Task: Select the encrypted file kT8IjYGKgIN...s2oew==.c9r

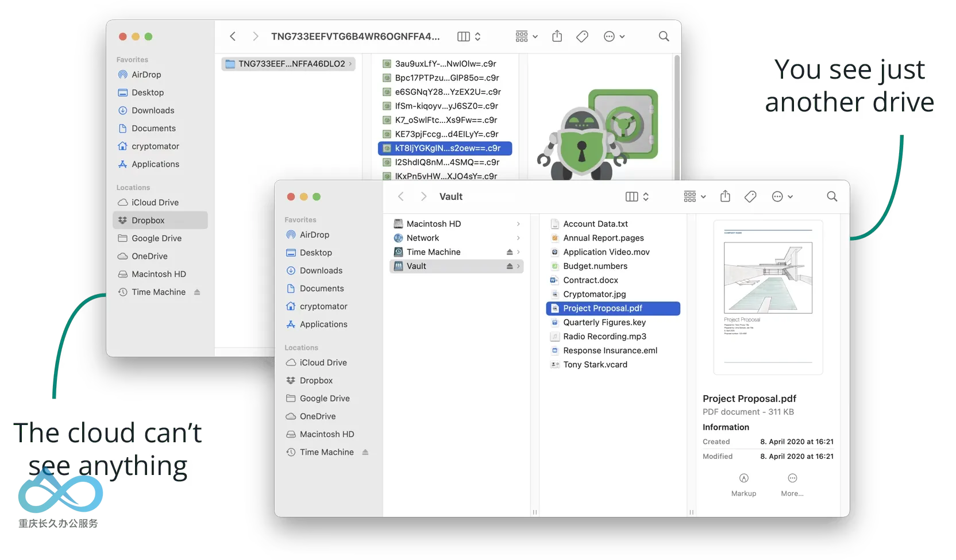Action: (x=445, y=148)
